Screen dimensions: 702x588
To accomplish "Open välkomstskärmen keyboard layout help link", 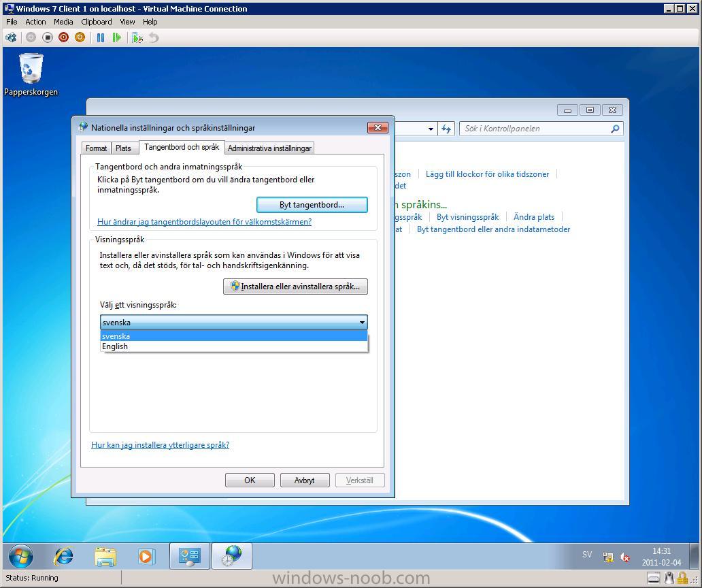I will click(204, 222).
